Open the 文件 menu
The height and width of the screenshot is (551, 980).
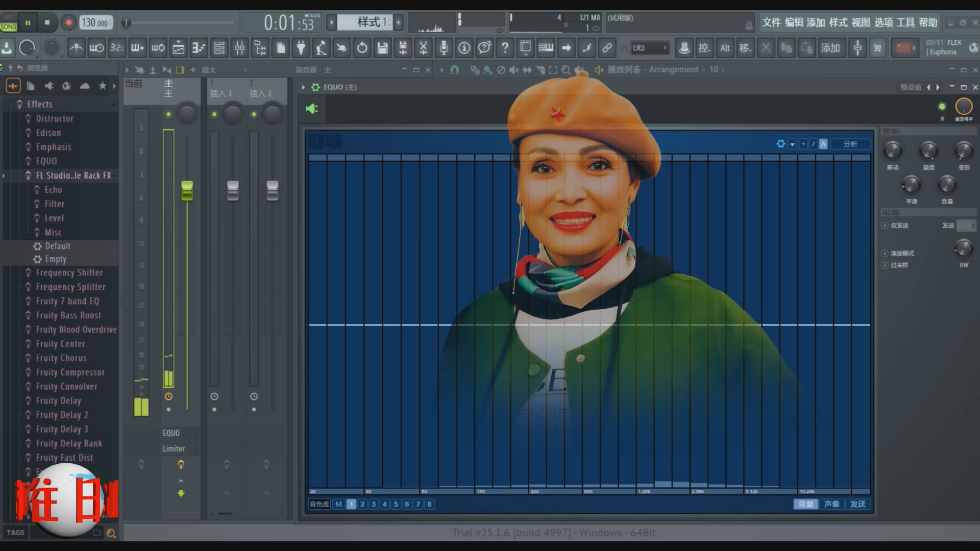771,22
